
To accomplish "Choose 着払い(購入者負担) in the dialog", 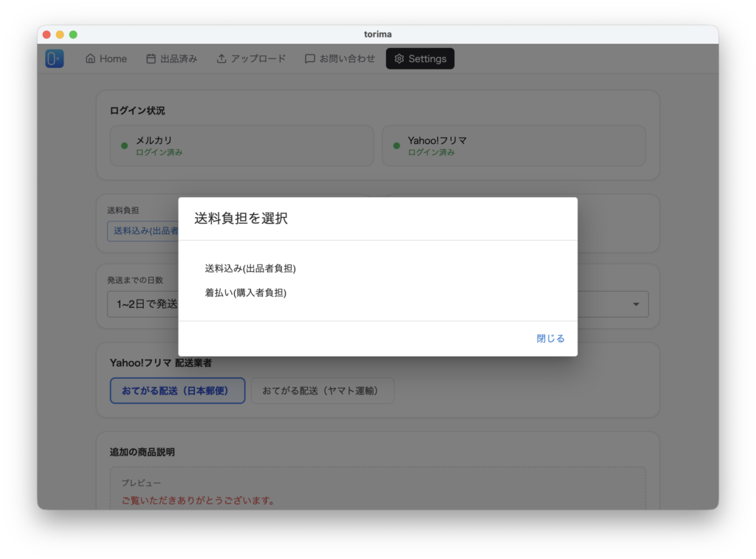I will tap(245, 292).
